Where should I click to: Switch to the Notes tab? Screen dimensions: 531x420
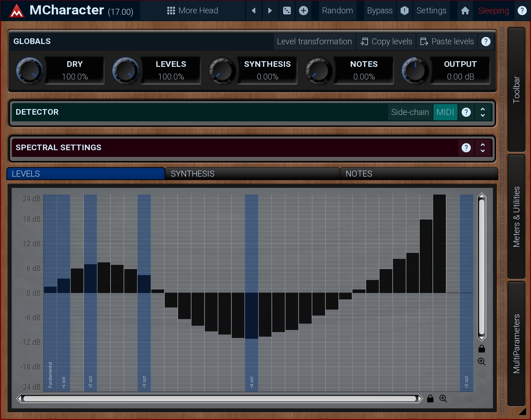(419, 174)
